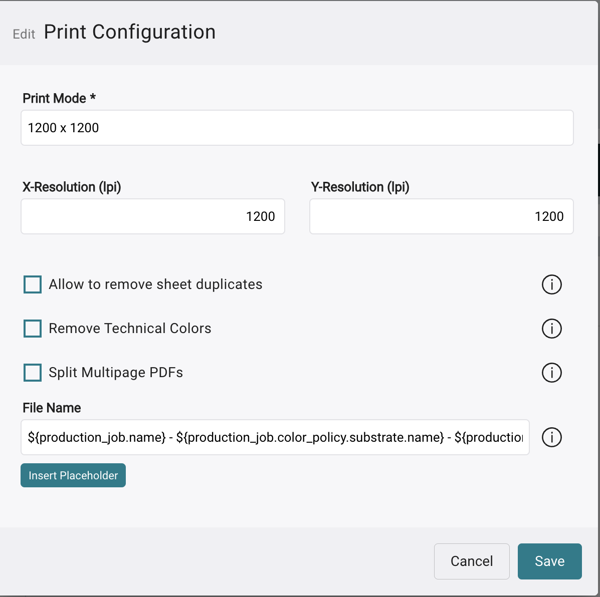Click the Print Configuration dialog title

129,32
